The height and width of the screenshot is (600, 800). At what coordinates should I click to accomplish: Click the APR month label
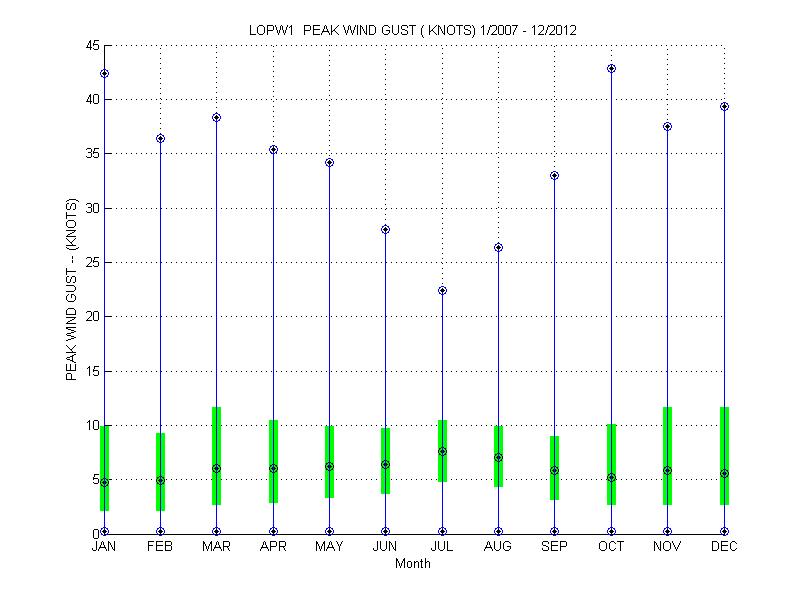click(x=273, y=546)
